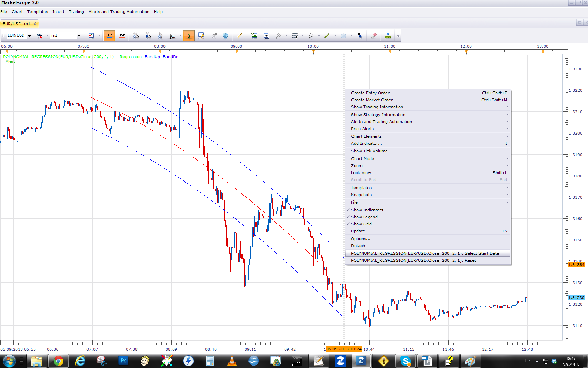Click the zoom in magnifier icon
588x368 pixels.
[x=136, y=35]
